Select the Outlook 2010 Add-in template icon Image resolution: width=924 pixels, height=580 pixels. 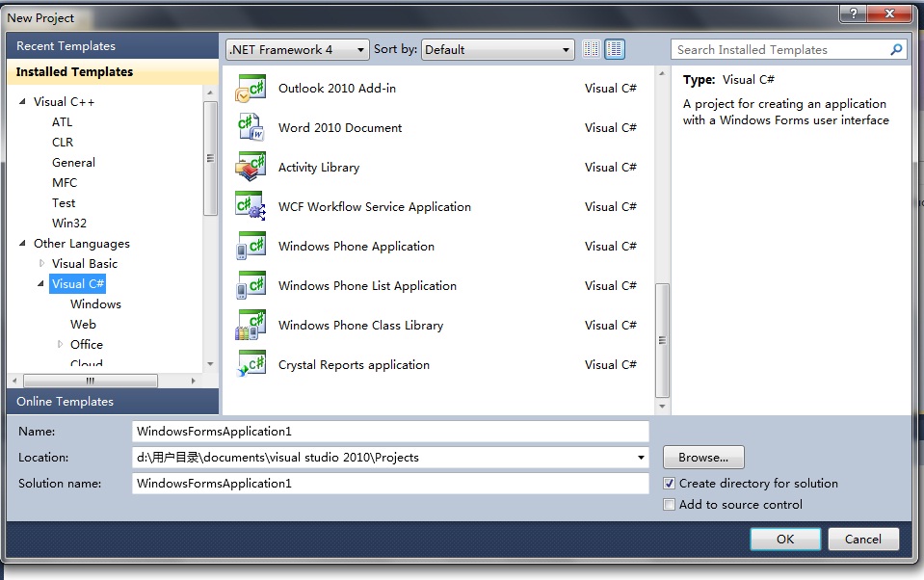[x=251, y=89]
